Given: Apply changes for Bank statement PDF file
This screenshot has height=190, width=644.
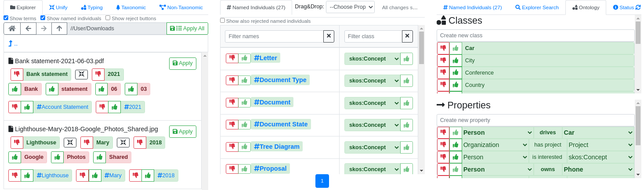Looking at the screenshot, I should point(183,64).
